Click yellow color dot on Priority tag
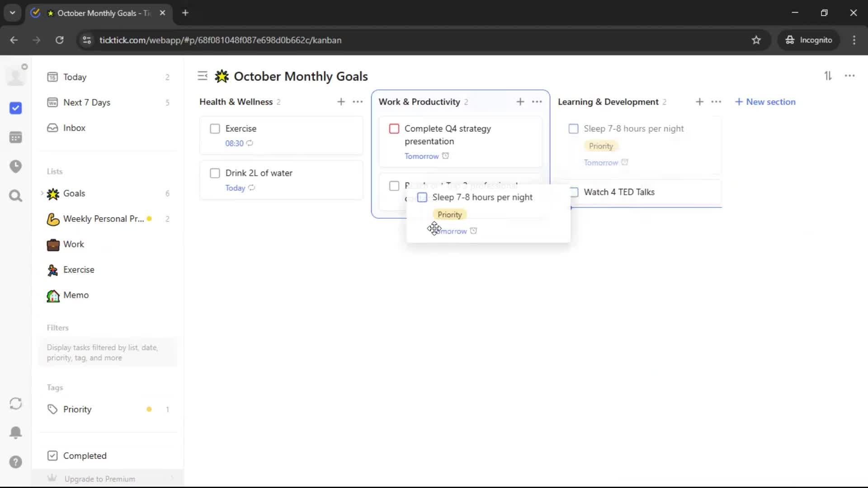868x488 pixels. click(x=149, y=409)
